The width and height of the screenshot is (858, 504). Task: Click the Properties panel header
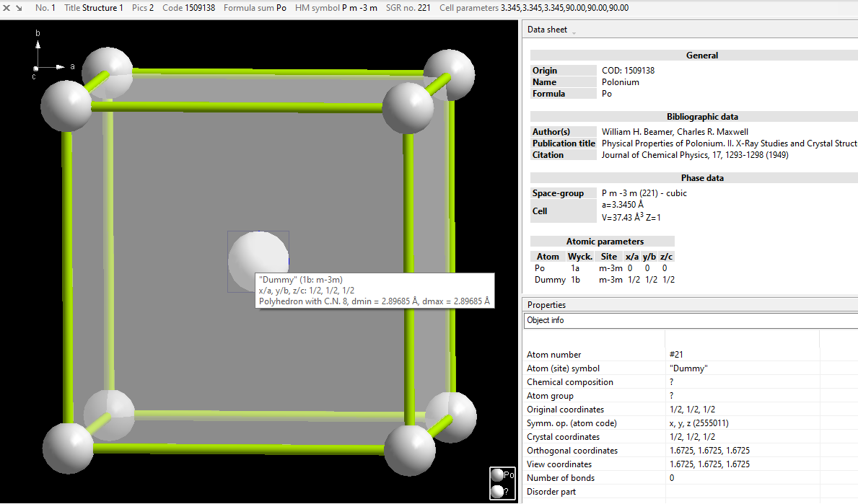tap(546, 305)
